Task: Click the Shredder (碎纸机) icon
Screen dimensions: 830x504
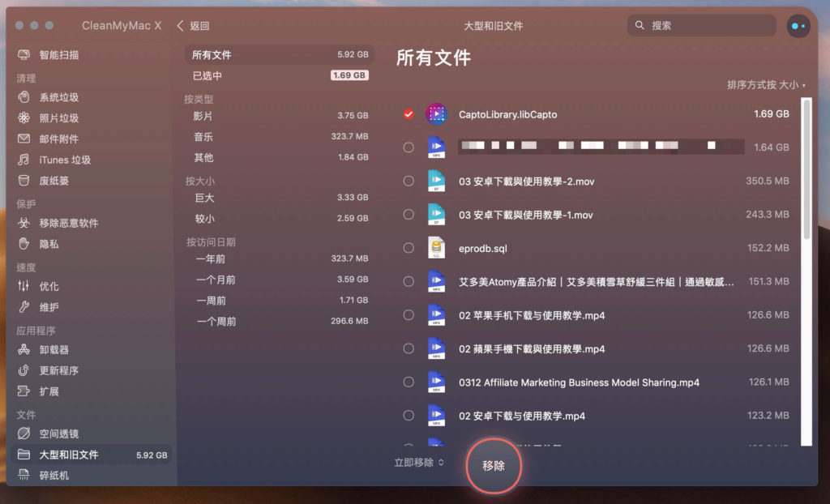Action: [x=24, y=475]
